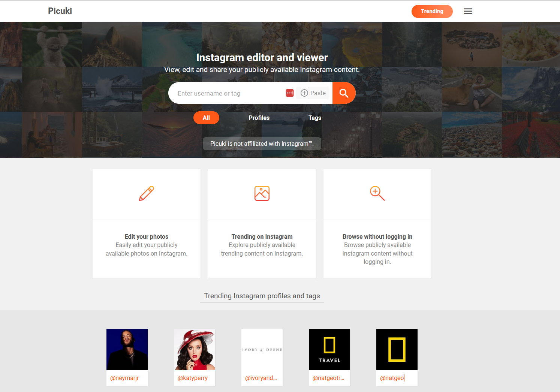
Task: Select the All filter tab
Action: coord(206,118)
